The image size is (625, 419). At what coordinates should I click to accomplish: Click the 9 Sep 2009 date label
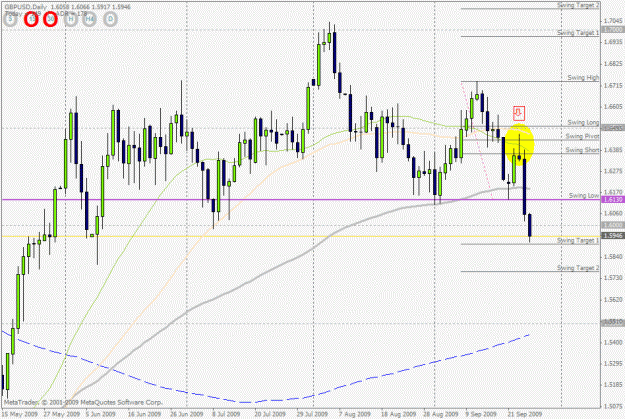tap(481, 414)
